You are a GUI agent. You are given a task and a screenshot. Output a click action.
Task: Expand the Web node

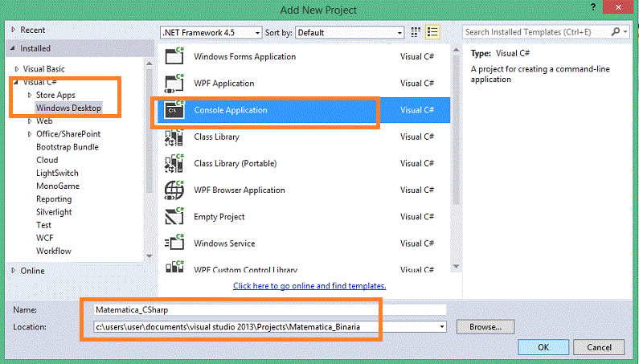pyautogui.click(x=30, y=121)
